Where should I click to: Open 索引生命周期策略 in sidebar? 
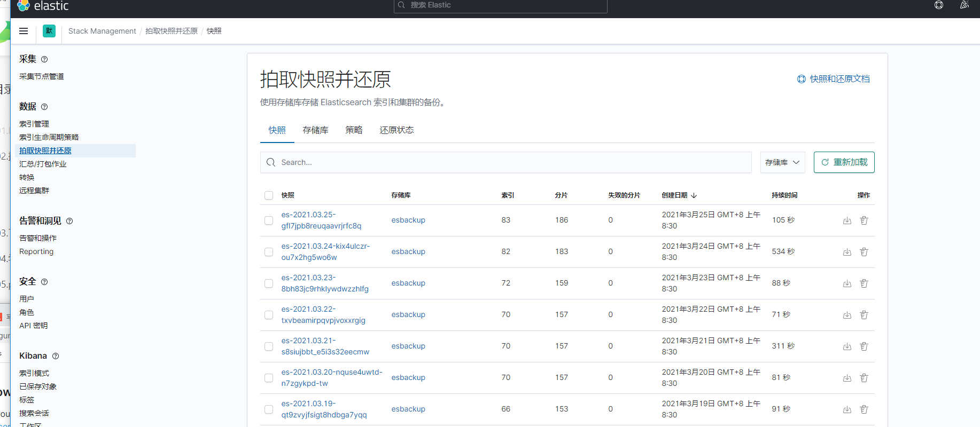49,137
